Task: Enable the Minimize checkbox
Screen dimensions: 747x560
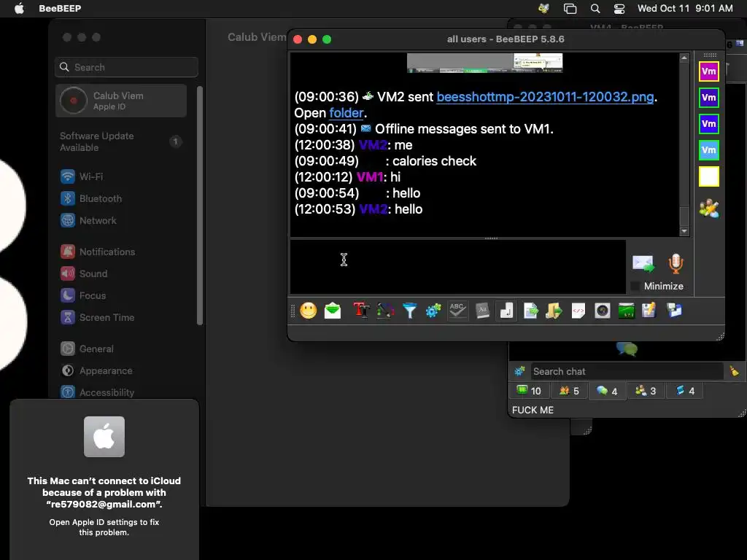Action: click(x=635, y=286)
